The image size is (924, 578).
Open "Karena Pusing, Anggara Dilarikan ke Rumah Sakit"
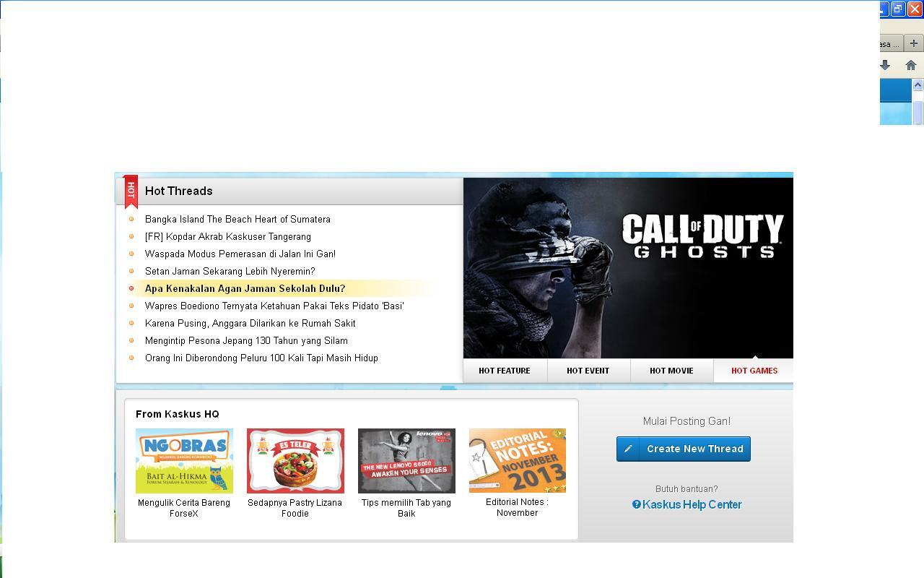click(250, 323)
